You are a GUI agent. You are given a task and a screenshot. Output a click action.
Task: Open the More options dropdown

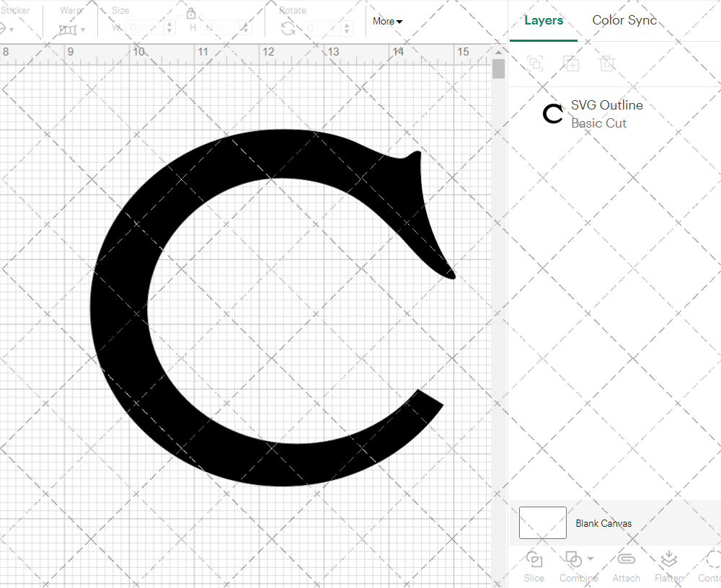click(x=387, y=22)
